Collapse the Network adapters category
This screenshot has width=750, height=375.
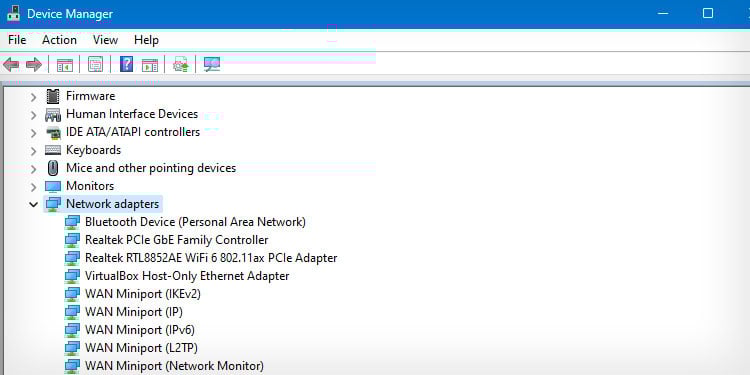pyautogui.click(x=33, y=205)
